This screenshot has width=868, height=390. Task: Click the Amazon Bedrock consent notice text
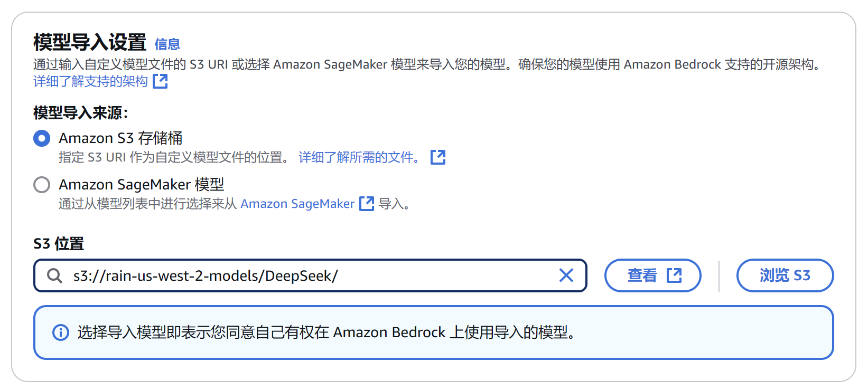click(326, 332)
